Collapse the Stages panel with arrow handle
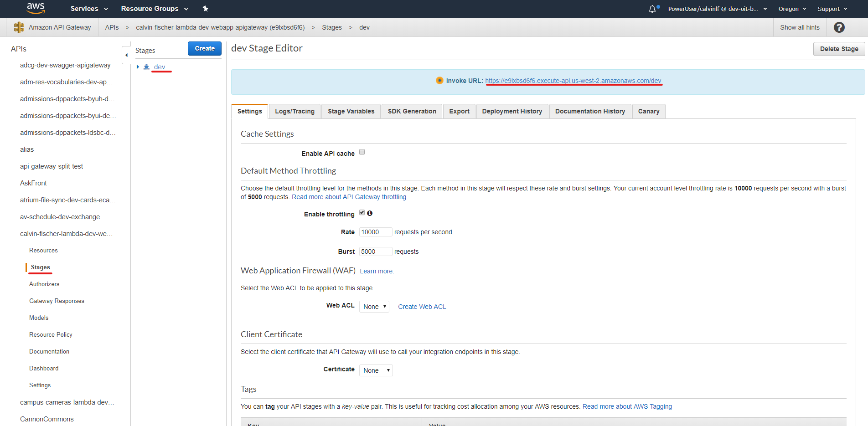 point(126,55)
